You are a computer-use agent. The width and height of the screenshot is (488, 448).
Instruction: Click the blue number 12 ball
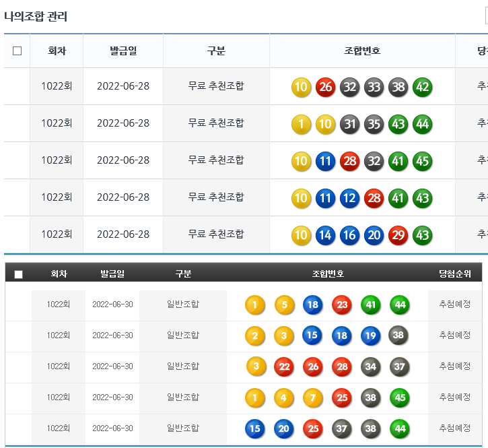point(350,198)
